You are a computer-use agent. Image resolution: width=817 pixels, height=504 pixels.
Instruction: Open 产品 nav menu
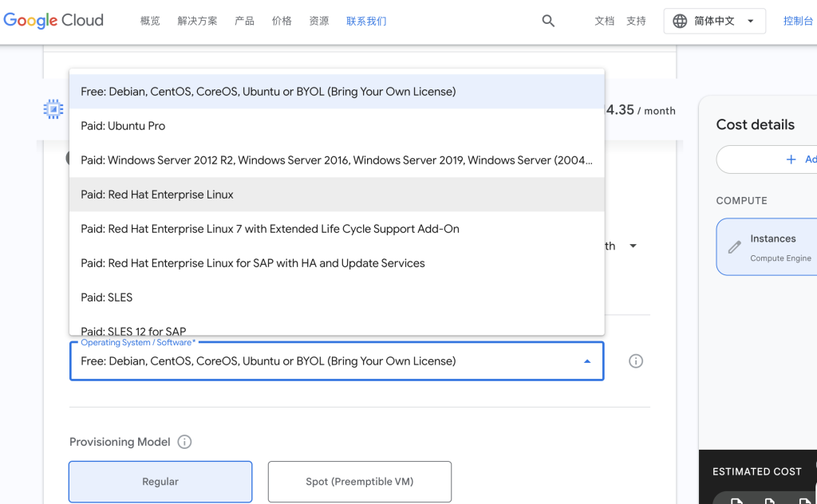[x=244, y=21]
